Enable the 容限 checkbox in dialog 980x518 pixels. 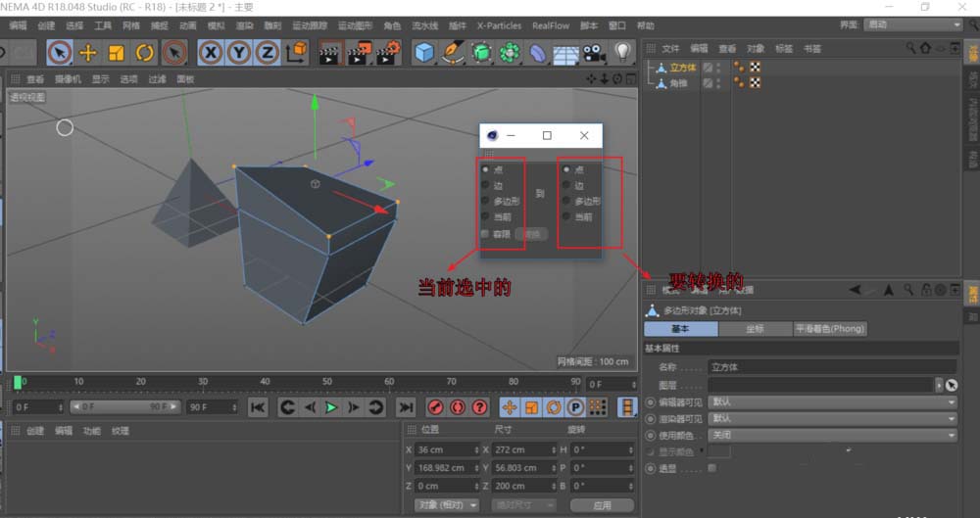[486, 233]
